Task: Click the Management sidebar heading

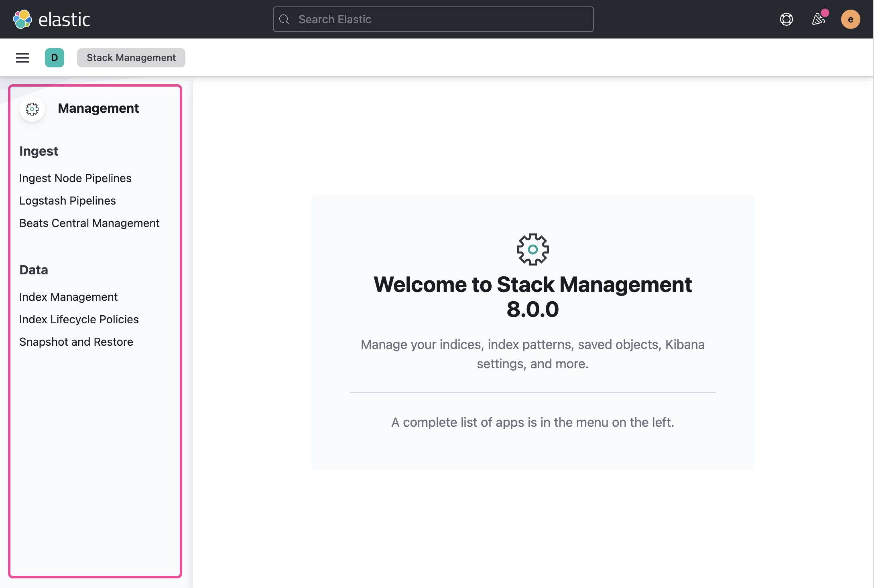Action: point(98,108)
